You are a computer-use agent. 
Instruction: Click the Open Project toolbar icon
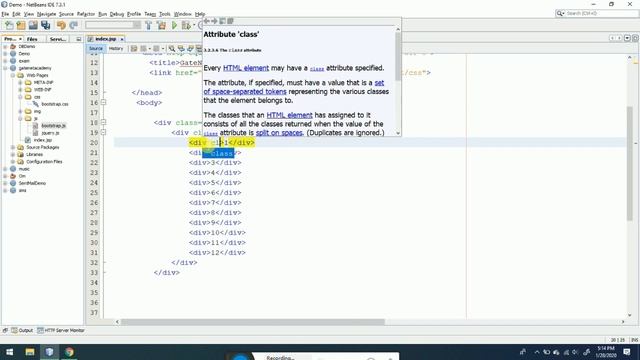pos(33,25)
